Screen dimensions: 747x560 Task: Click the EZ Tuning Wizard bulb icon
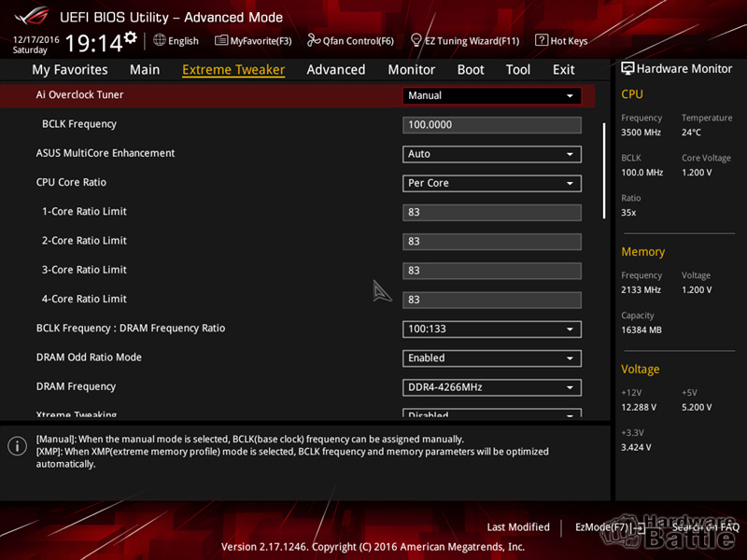[416, 40]
